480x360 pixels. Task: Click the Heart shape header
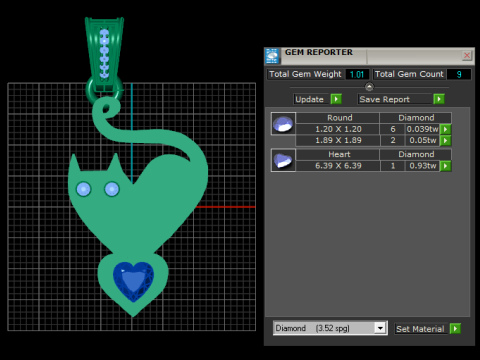[338, 154]
